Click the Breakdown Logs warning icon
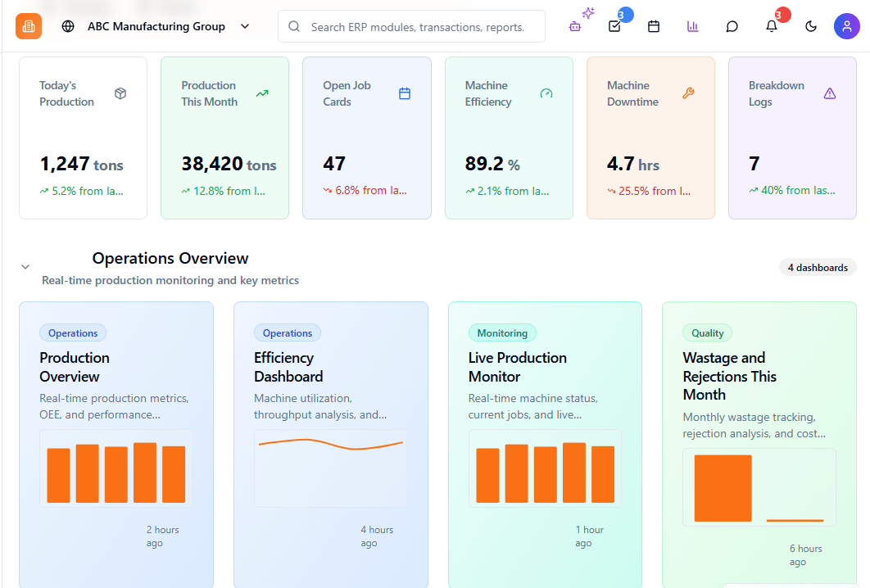 point(830,93)
